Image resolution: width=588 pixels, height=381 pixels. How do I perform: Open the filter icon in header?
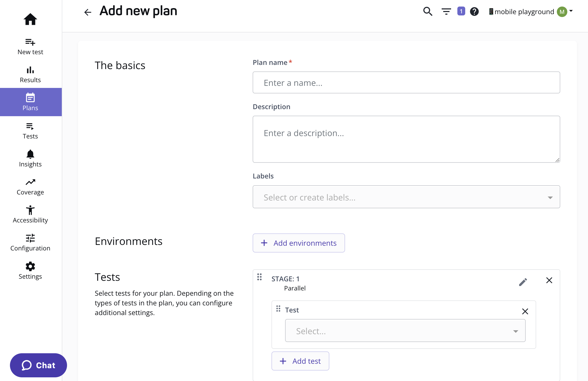click(446, 12)
